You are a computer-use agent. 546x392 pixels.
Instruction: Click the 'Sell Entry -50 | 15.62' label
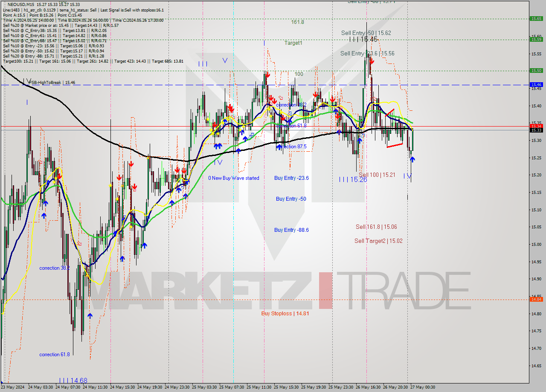366,33
